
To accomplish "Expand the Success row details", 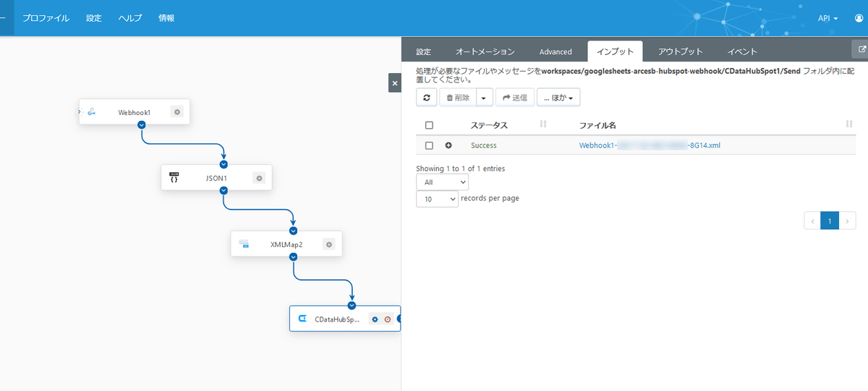I will click(x=448, y=146).
